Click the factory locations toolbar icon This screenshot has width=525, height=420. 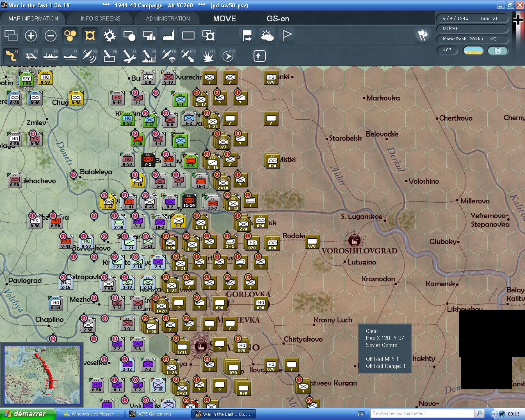(x=168, y=36)
